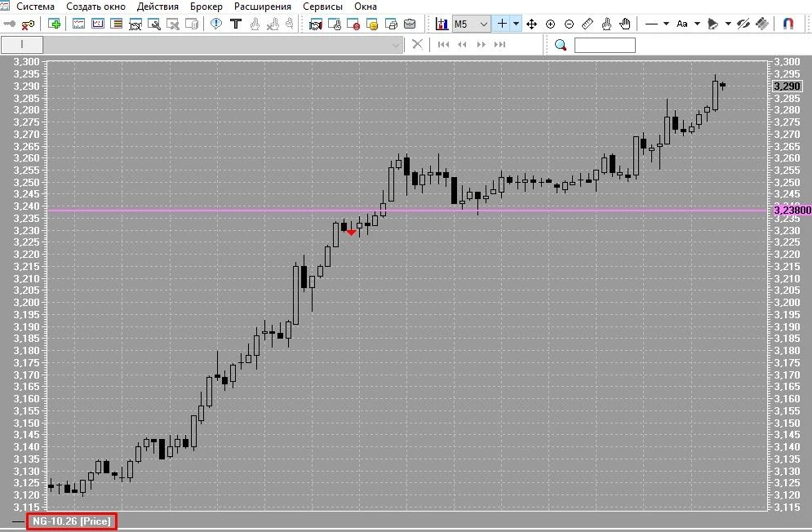Click the search input field
Viewport: 812px width, 532px height.
point(605,45)
